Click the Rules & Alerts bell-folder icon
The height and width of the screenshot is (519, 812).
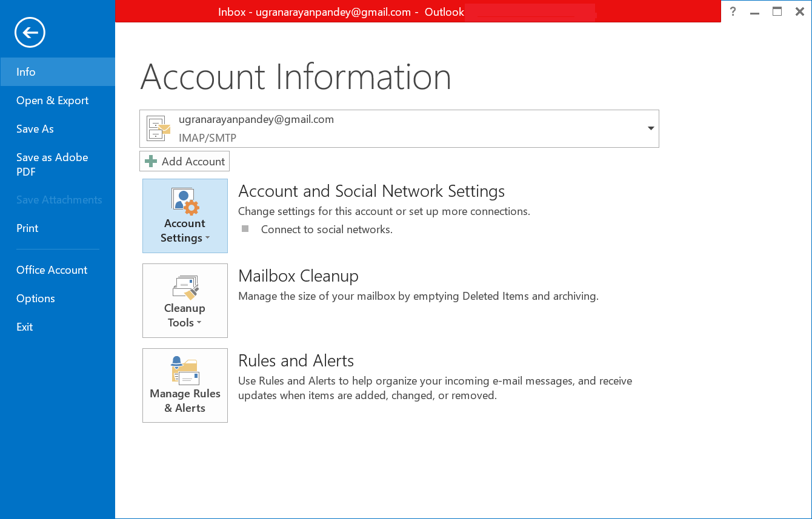(x=184, y=370)
